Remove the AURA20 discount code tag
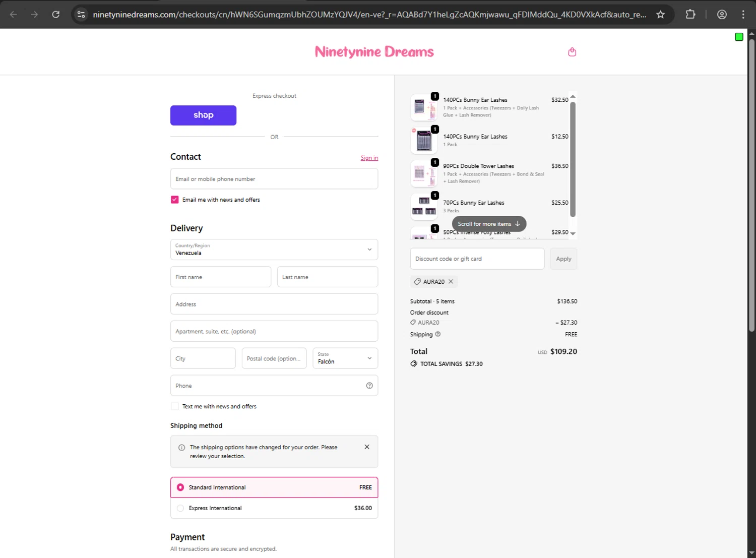The image size is (756, 558). click(x=451, y=282)
